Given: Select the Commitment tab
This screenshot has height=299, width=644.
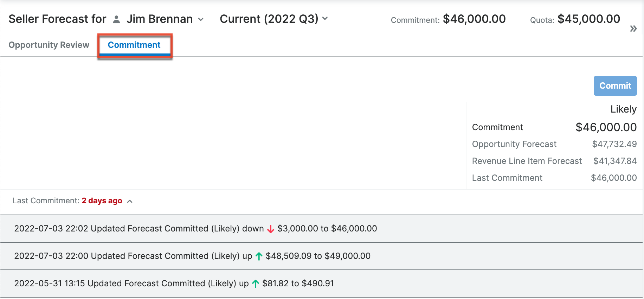Looking at the screenshot, I should click(x=134, y=45).
